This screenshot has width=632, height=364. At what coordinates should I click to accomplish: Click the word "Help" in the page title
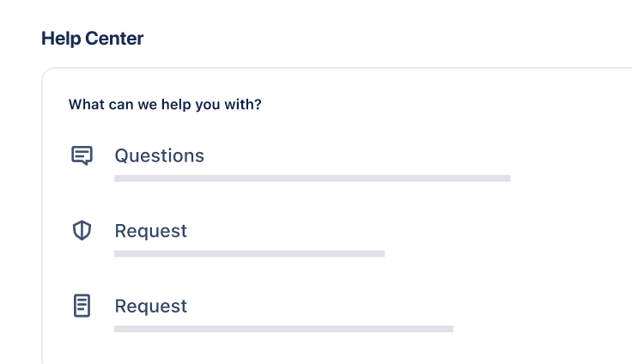tap(59, 39)
